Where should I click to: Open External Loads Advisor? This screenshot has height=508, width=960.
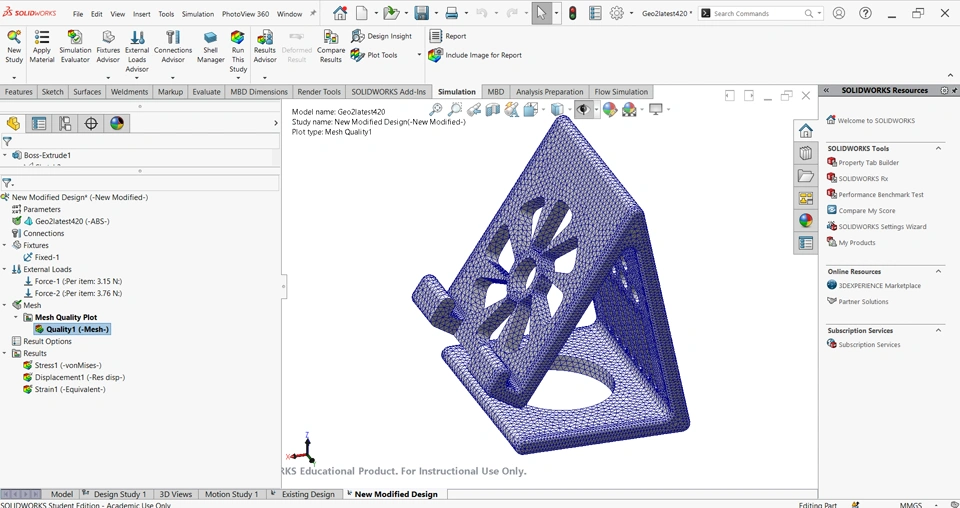coord(137,51)
